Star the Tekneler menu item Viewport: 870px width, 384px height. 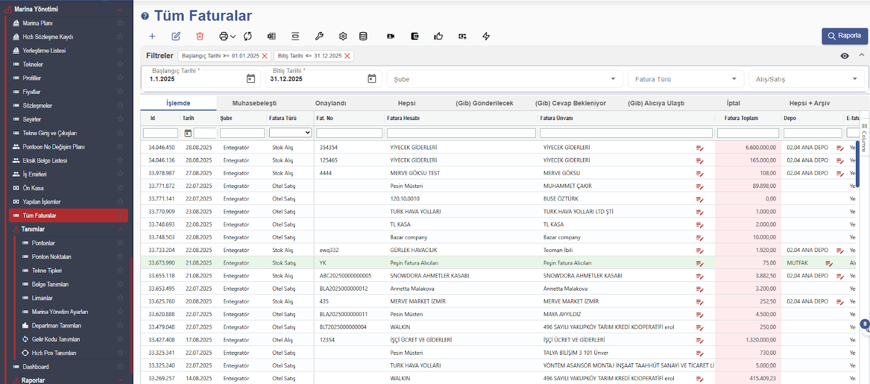[120, 64]
